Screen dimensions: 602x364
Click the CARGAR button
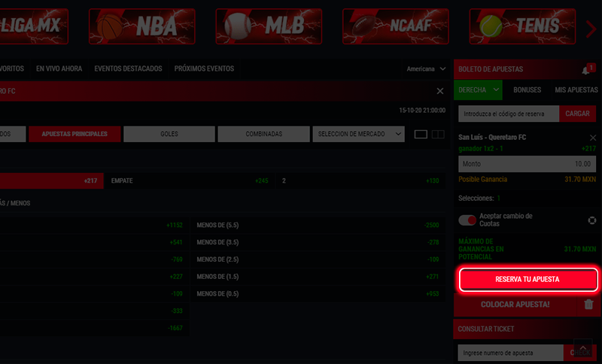(x=577, y=114)
